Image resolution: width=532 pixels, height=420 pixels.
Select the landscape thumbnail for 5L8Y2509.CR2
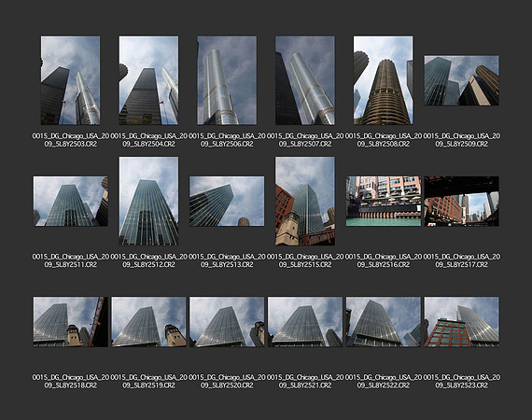(461, 80)
